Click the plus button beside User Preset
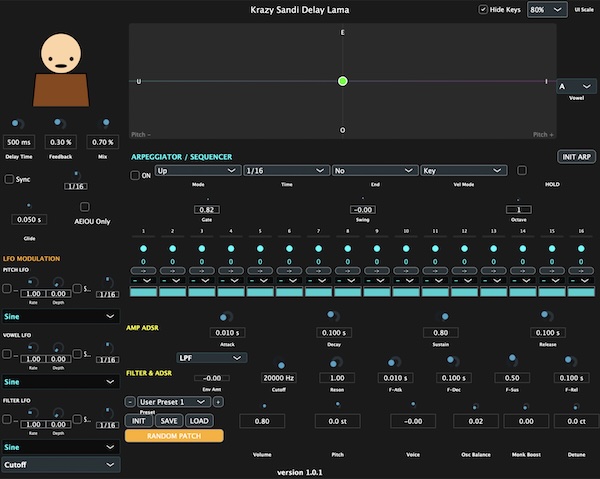The image size is (600, 479). [x=218, y=401]
